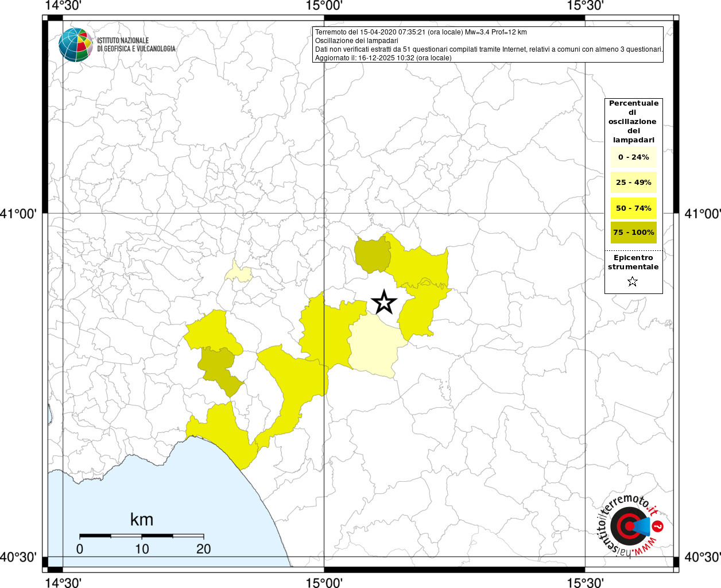
Task: Click the epicenter star on the map
Action: tap(384, 302)
